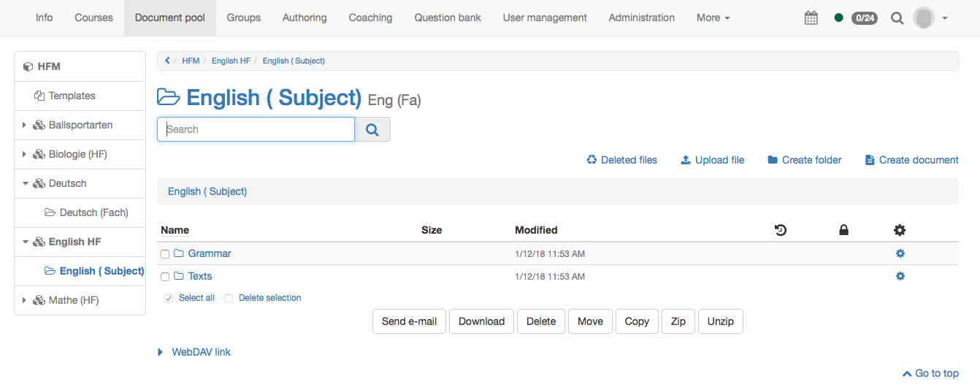Tick the checkbox next to Texts
The width and height of the screenshot is (980, 387).
click(x=165, y=277)
